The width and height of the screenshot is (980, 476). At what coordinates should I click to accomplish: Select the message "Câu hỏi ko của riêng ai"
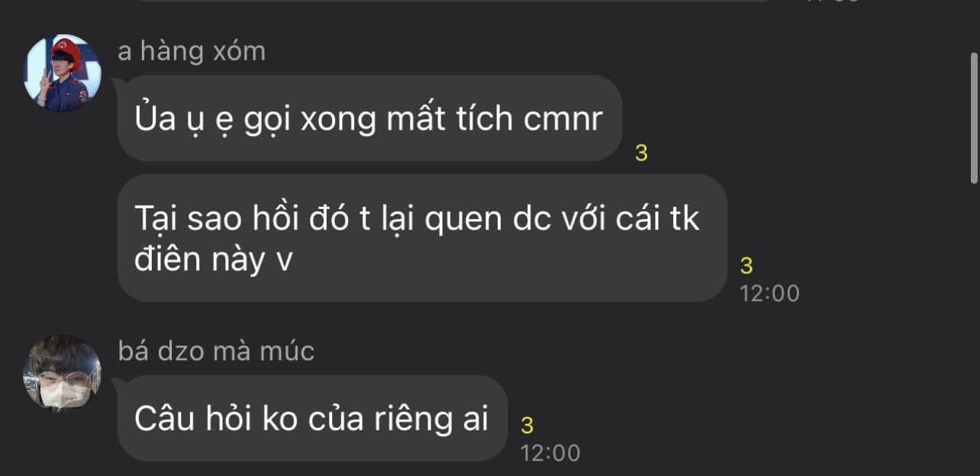pos(312,418)
